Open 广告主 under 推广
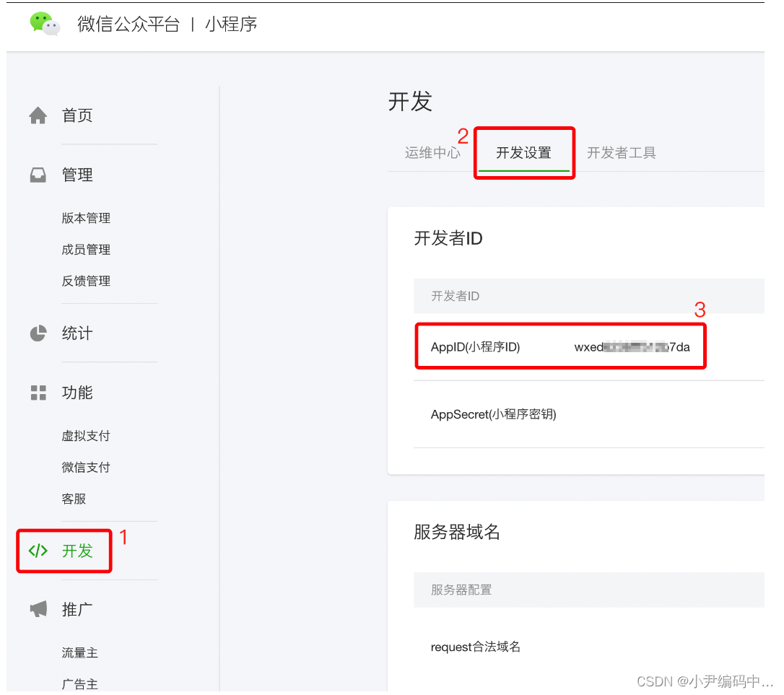 [80, 684]
